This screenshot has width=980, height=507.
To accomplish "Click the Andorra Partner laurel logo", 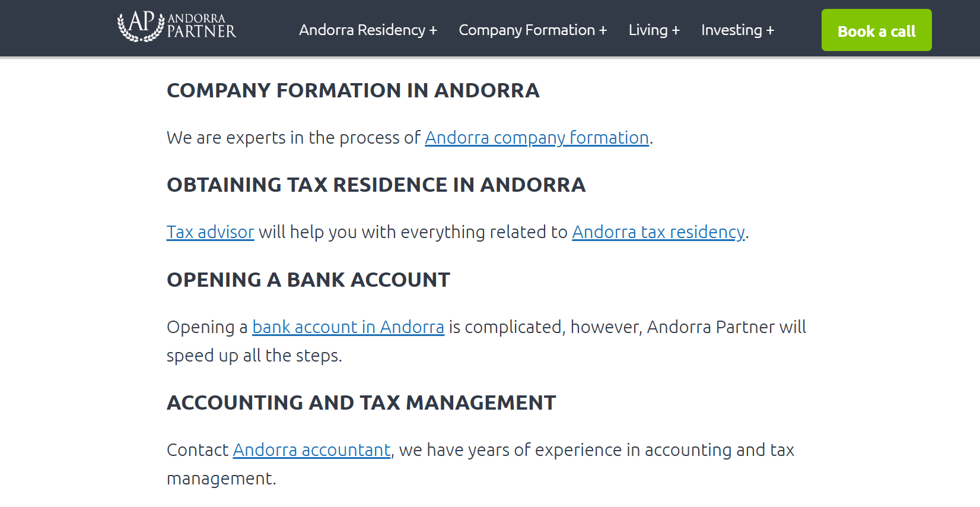I will point(140,27).
